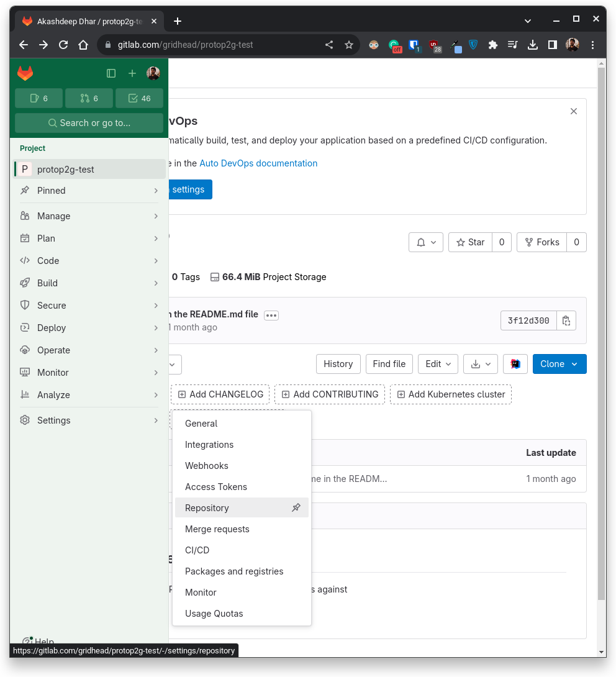
Task: Choose General in settings flyout
Action: (x=242, y=424)
